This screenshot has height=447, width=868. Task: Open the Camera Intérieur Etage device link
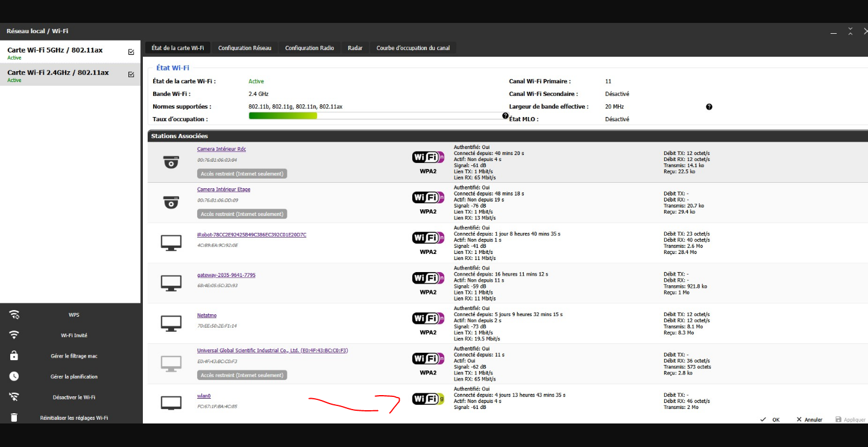224,189
